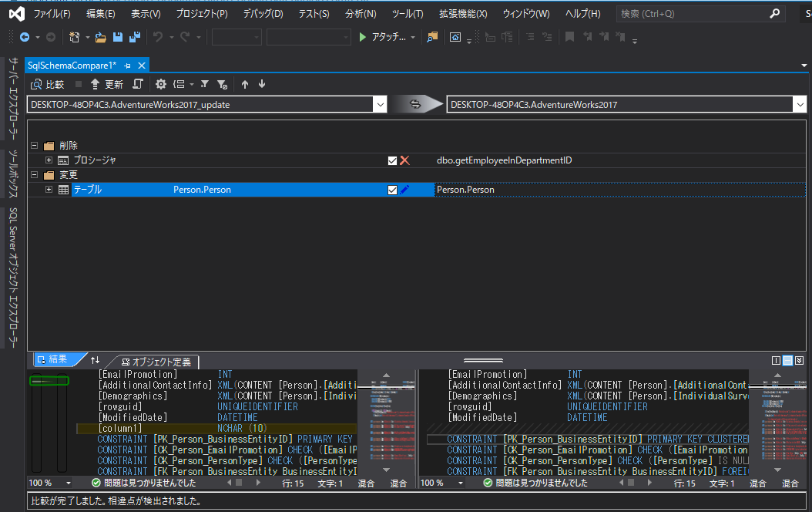
Task: Open the アタッチ dropdown arrow
Action: [x=413, y=37]
